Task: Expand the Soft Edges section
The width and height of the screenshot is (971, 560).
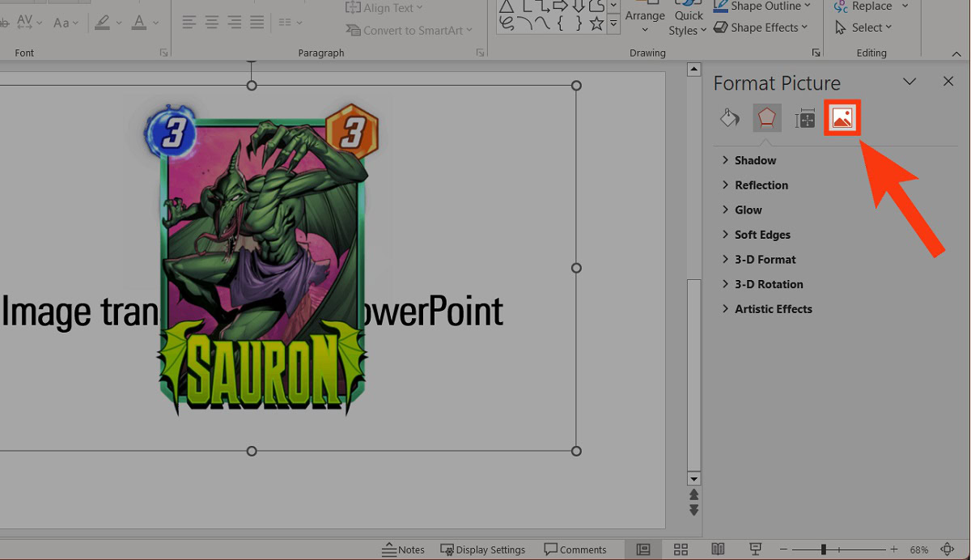Action: coord(762,235)
